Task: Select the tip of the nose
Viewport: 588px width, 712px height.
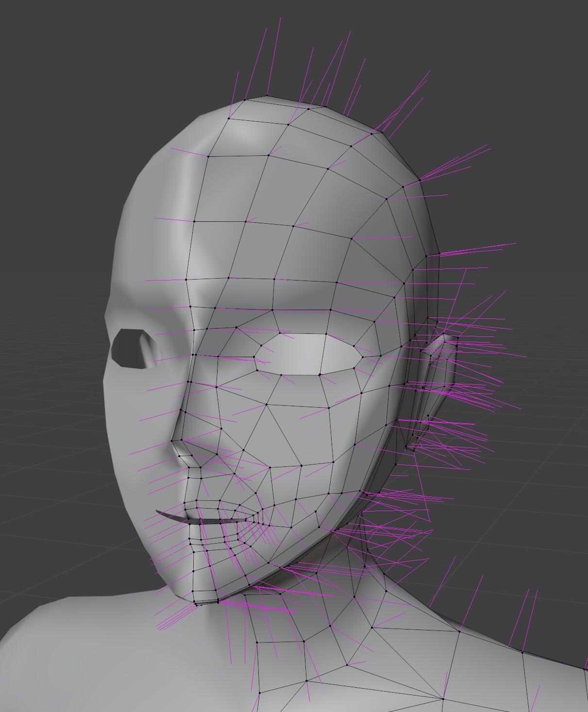Action: [179, 447]
